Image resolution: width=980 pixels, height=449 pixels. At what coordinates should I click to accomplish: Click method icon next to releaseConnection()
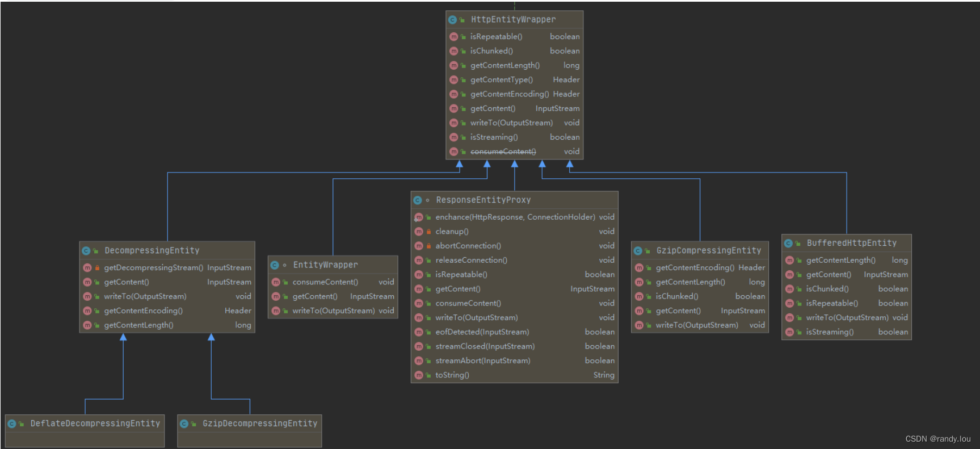[419, 261]
